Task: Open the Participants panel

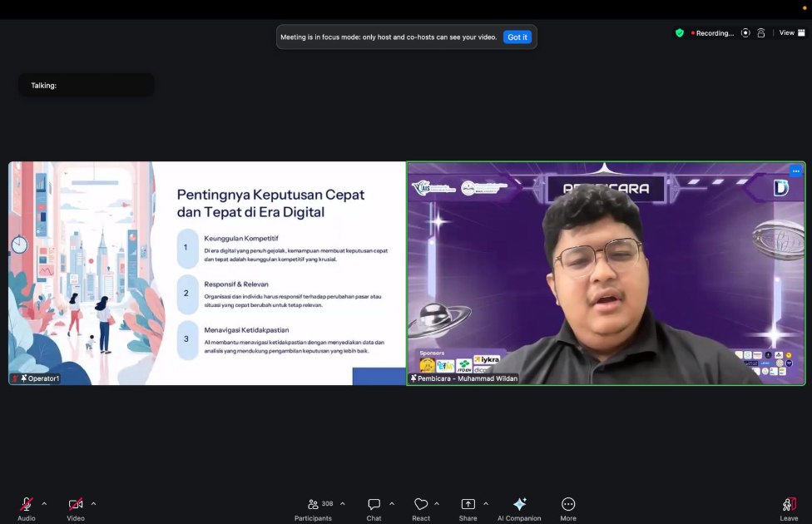Action: 313,505
